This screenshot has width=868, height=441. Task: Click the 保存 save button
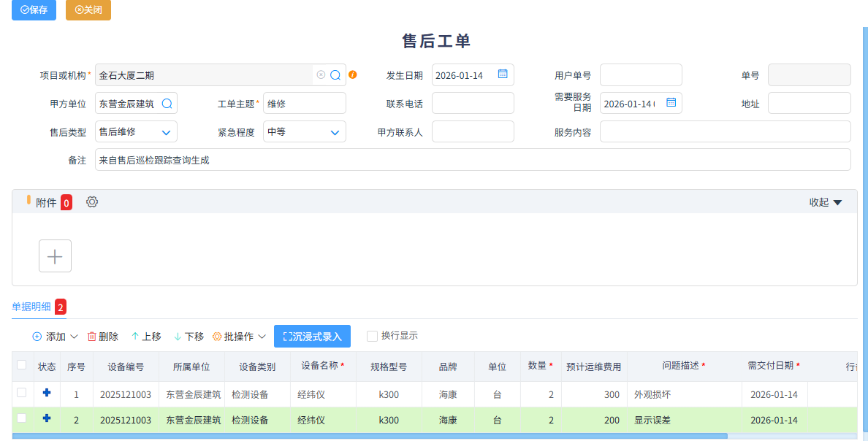[34, 10]
